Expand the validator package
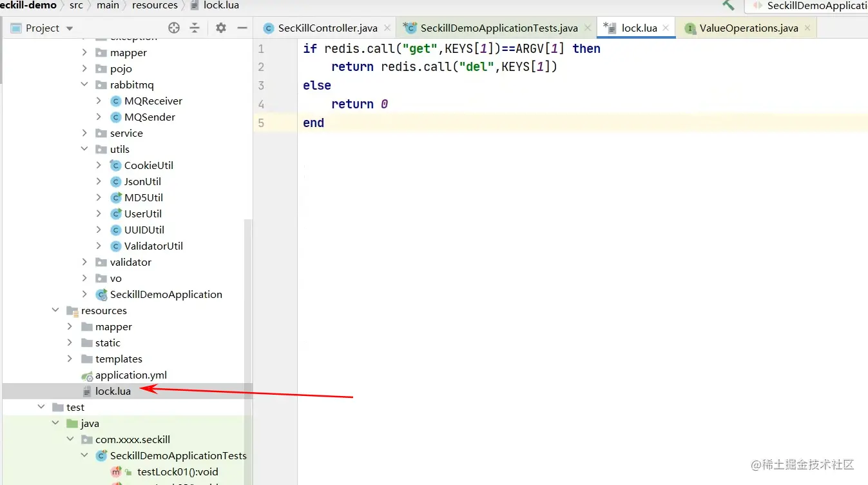 [x=84, y=262]
